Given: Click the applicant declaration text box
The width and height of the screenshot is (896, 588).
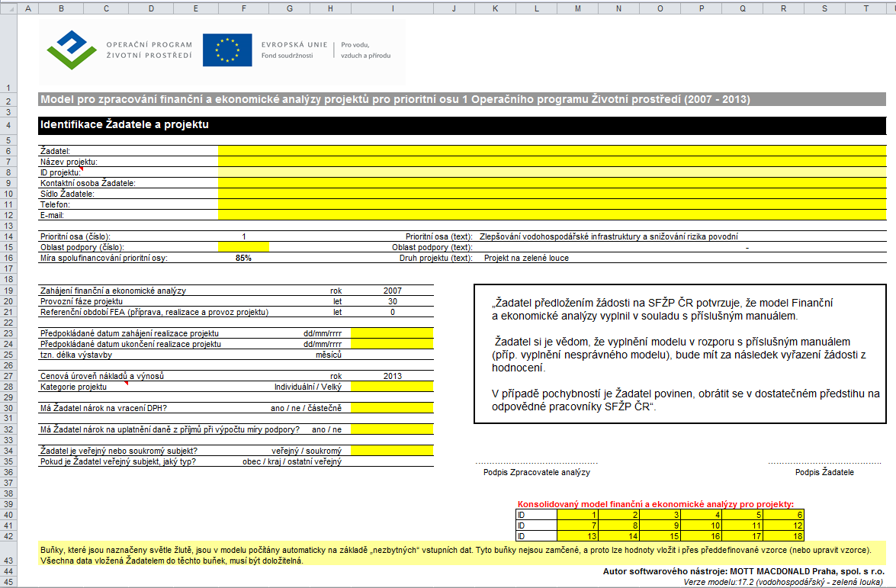Looking at the screenshot, I should point(680,355).
